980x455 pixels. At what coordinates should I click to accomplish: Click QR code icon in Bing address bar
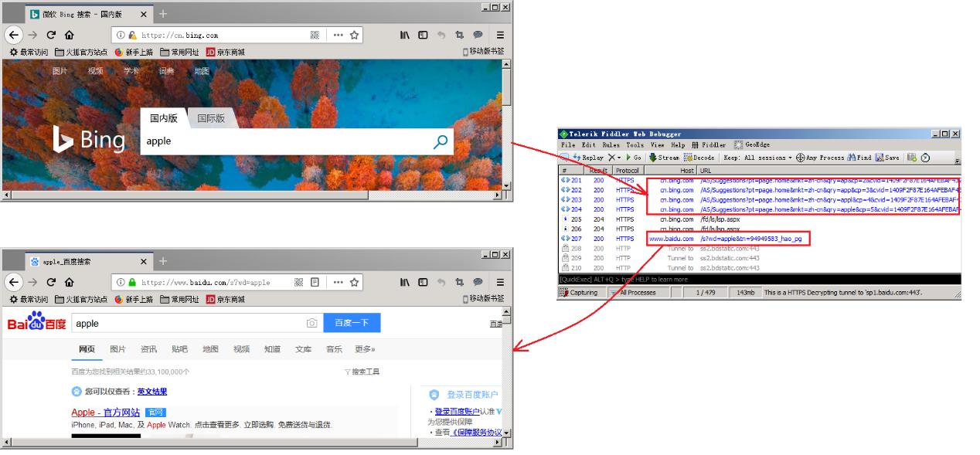point(315,35)
